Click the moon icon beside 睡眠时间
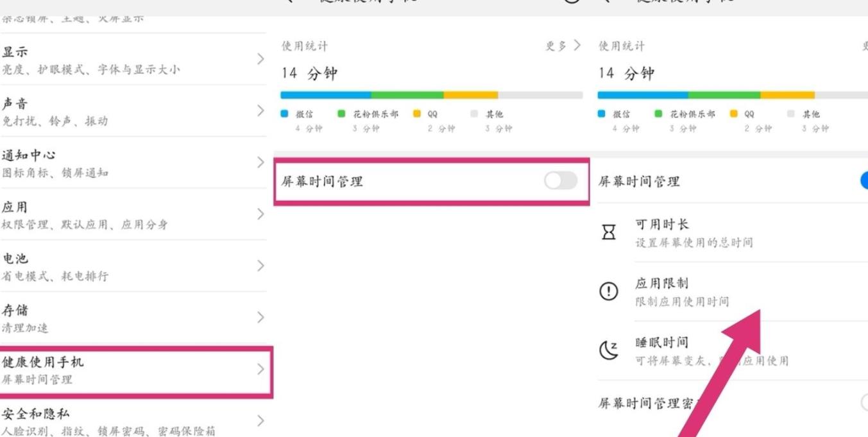Viewport: 868px width, 437px height. click(608, 350)
